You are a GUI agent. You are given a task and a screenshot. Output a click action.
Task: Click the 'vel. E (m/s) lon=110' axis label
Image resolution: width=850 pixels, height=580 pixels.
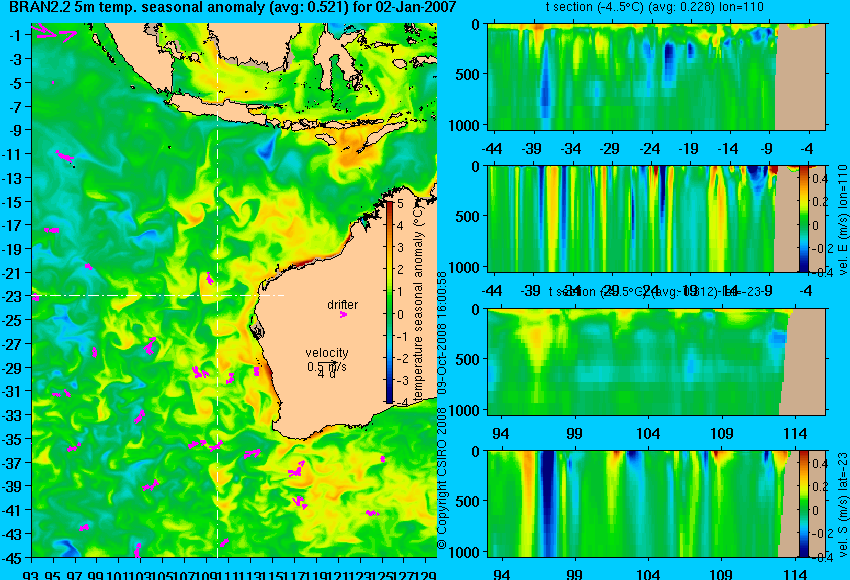(x=843, y=220)
